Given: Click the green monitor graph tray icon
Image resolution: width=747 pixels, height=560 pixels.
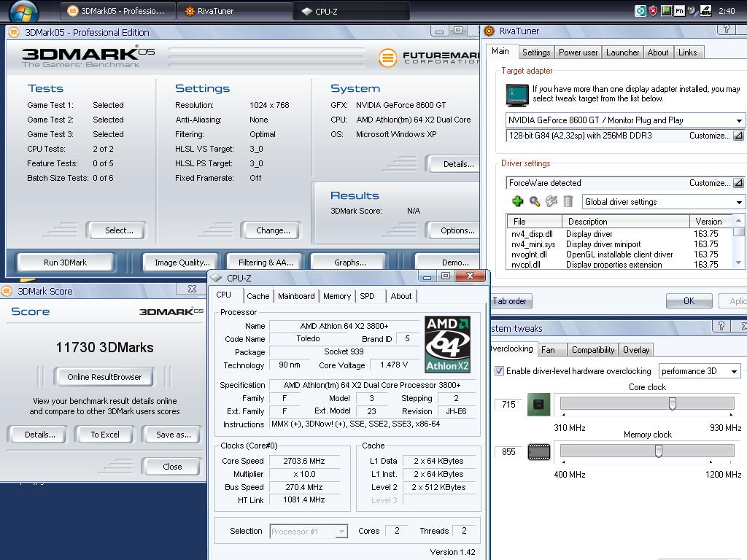Looking at the screenshot, I should pos(667,10).
